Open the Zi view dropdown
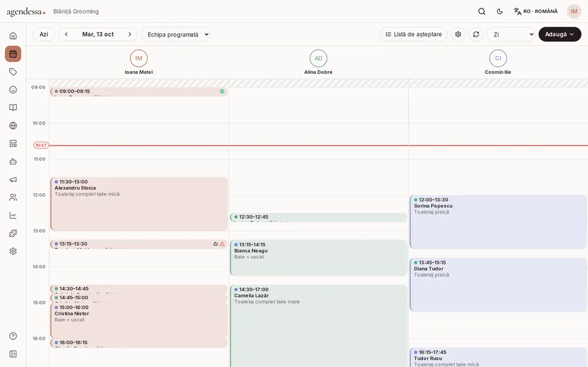Image resolution: width=588 pixels, height=367 pixels. [511, 34]
